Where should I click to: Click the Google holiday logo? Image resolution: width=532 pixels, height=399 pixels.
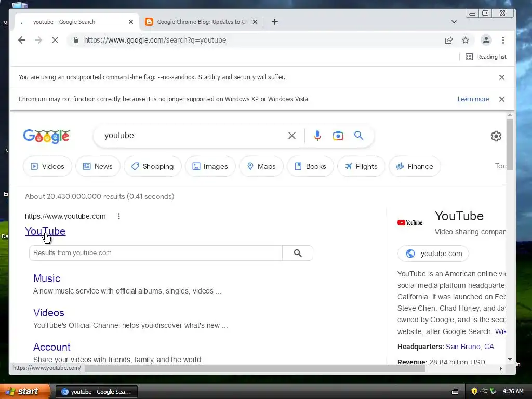[46, 136]
